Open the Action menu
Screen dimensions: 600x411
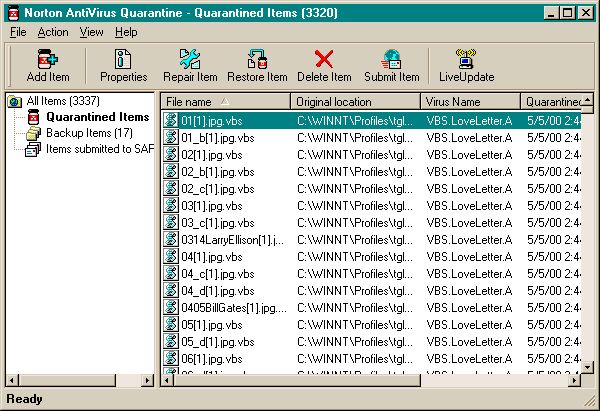pyautogui.click(x=53, y=32)
